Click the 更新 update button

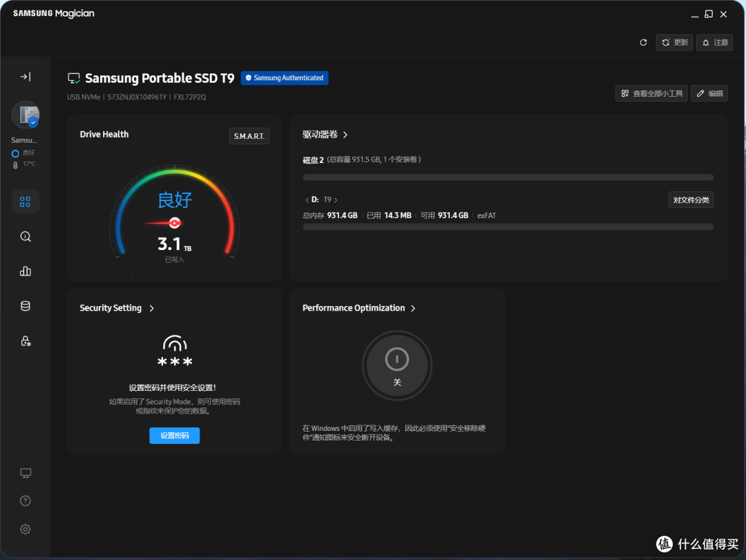674,42
